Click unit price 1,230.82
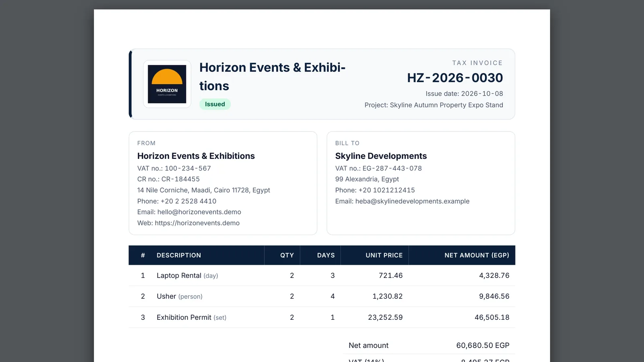 point(387,296)
